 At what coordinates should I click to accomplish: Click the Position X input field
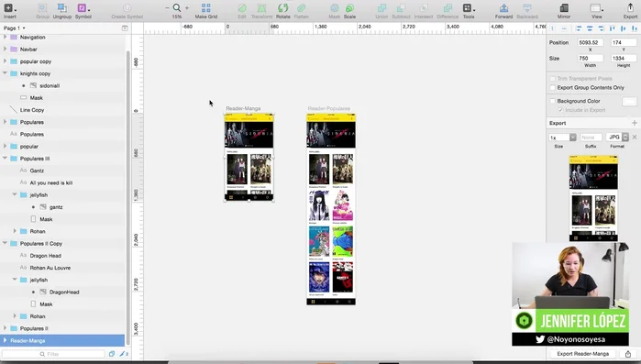[x=591, y=42]
